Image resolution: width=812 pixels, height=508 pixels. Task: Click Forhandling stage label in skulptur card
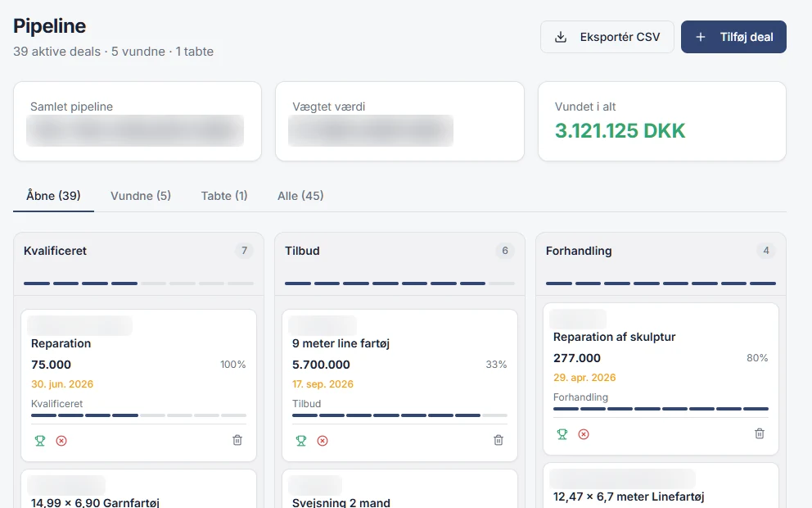coord(580,397)
